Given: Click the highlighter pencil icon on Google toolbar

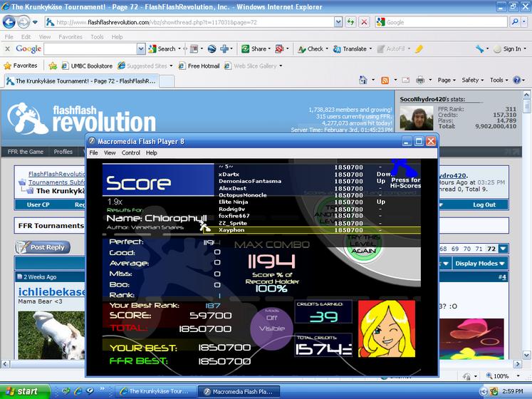Looking at the screenshot, I should pyautogui.click(x=419, y=49).
